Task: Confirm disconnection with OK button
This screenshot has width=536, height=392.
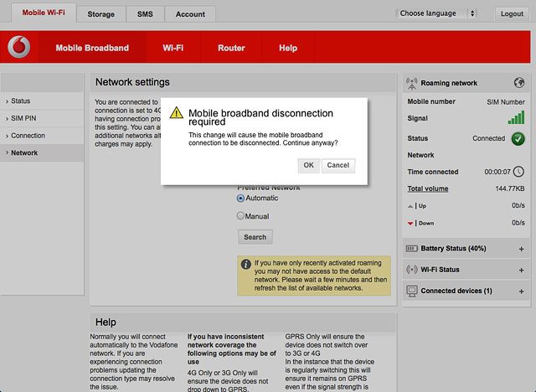Action: [x=308, y=165]
